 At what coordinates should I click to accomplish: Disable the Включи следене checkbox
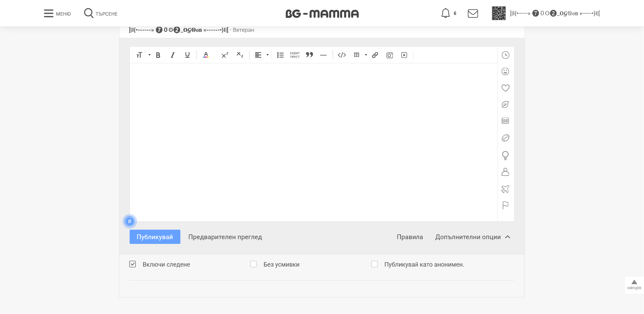pos(133,264)
